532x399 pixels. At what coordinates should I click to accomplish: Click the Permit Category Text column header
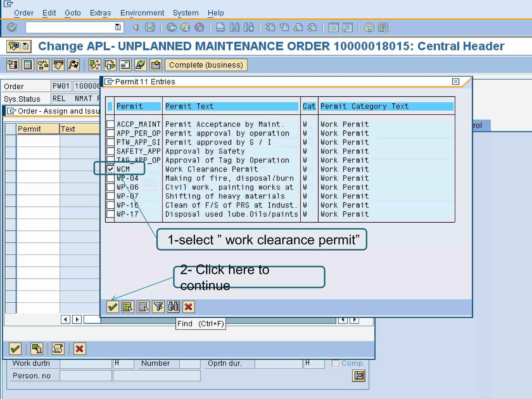click(x=387, y=106)
